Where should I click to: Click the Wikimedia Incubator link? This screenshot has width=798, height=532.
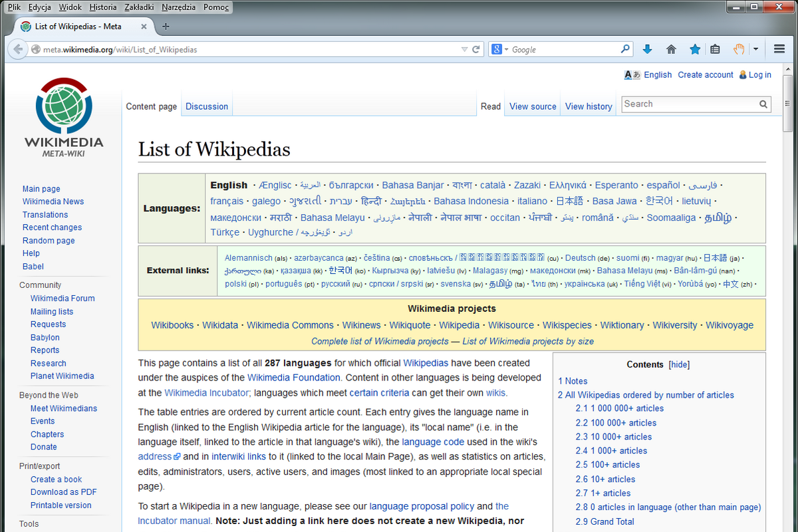(x=207, y=393)
